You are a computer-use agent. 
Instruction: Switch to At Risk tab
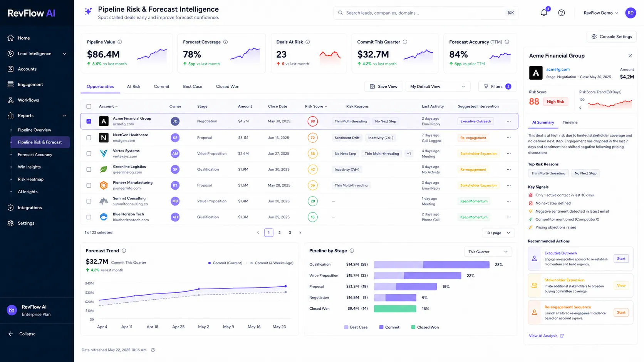[134, 87]
